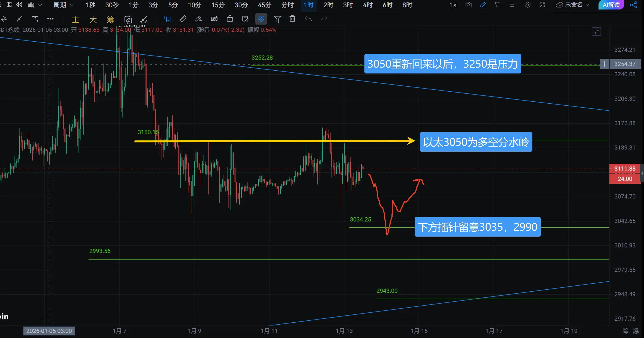Expand the 未命名 layout dropdown
The height and width of the screenshot is (338, 644).
click(587, 5)
